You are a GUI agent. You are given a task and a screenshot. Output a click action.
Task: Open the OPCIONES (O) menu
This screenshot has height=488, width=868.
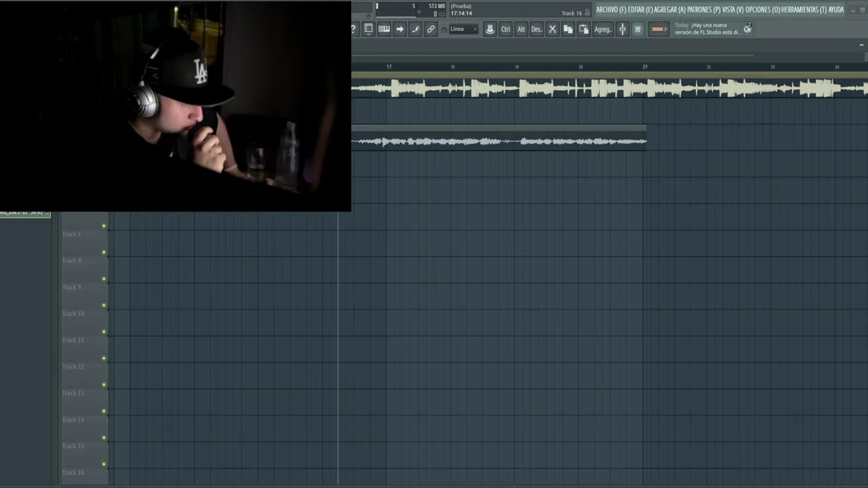pos(762,9)
